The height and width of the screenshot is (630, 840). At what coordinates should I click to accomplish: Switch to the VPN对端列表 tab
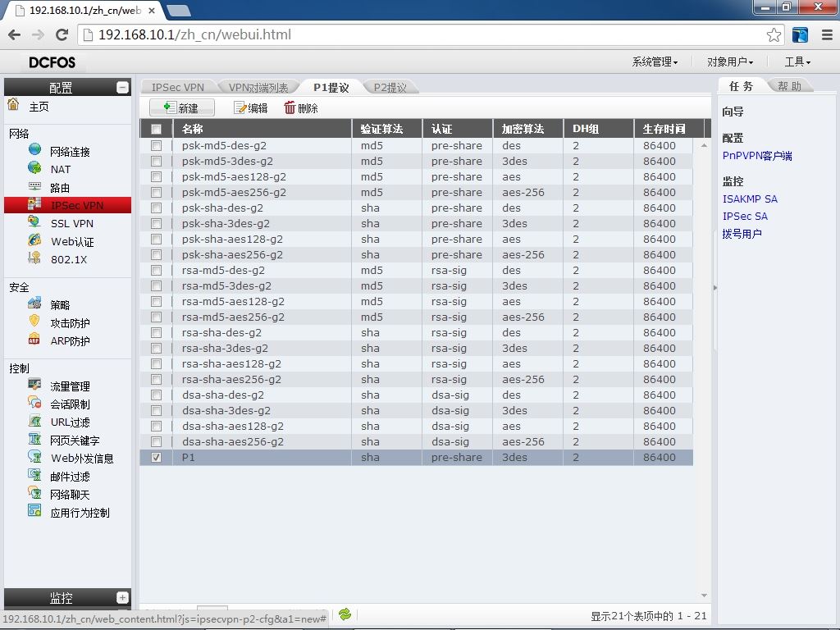(258, 87)
